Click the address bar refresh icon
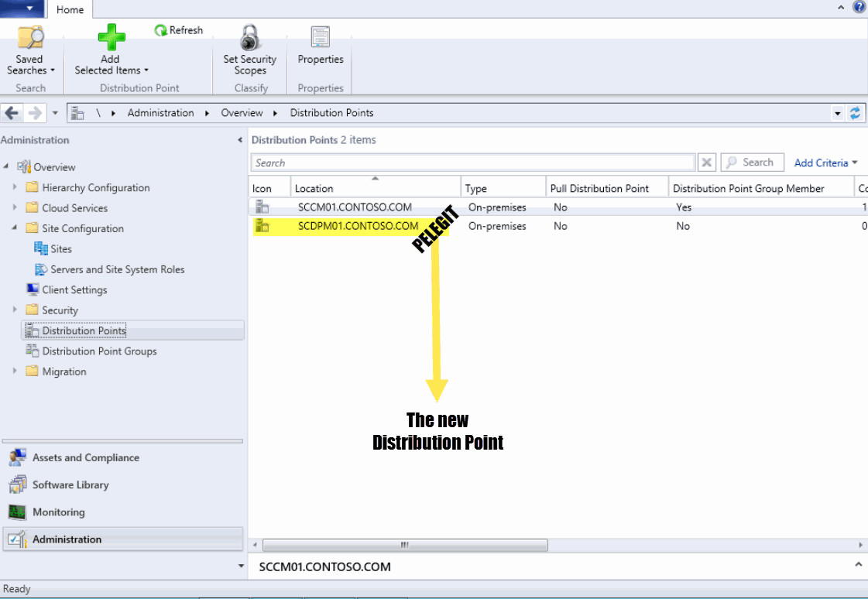The height and width of the screenshot is (599, 868). pyautogui.click(x=856, y=114)
